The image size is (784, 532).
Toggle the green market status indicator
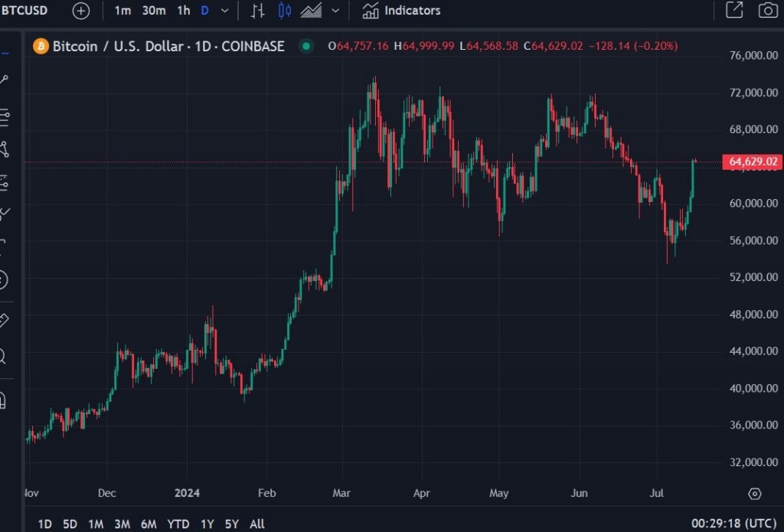(306, 46)
